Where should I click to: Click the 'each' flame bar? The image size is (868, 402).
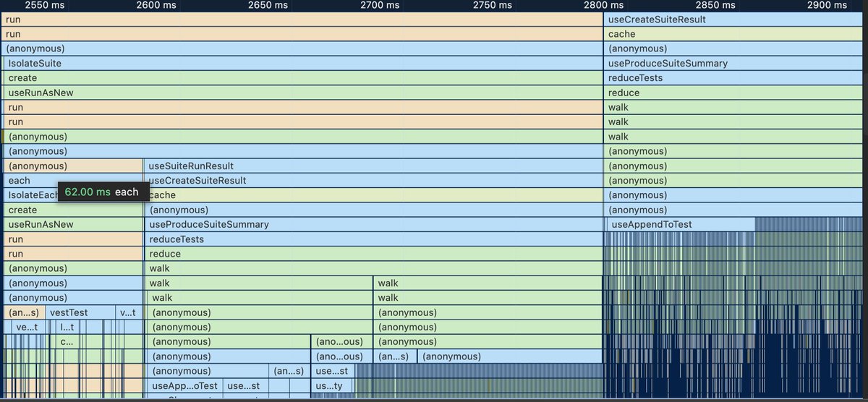point(73,180)
